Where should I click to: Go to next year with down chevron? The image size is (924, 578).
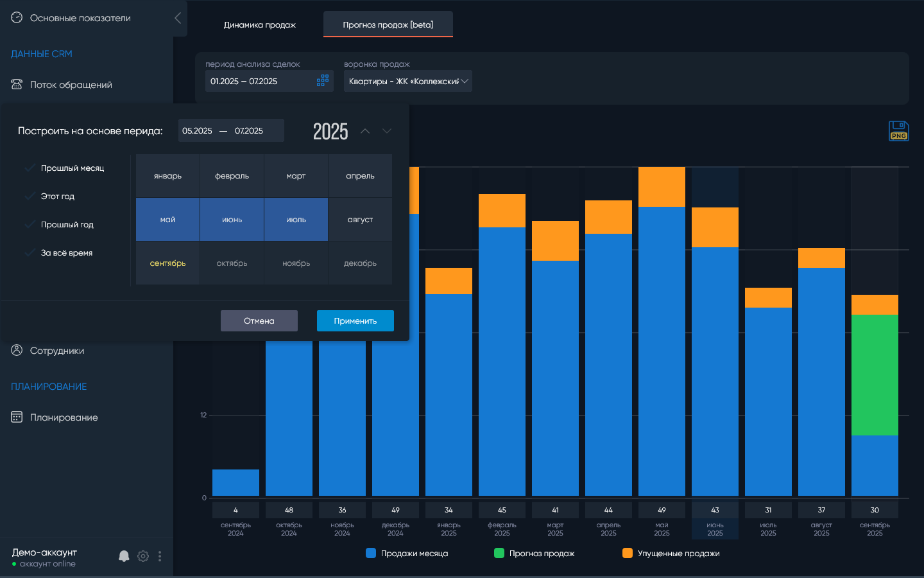pos(387,131)
